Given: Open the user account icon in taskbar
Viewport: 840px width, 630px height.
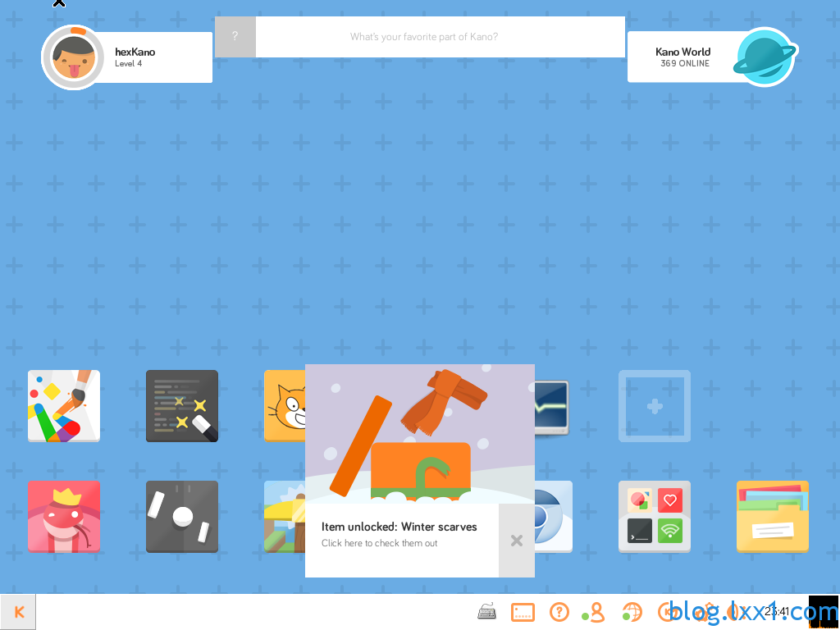Looking at the screenshot, I should pyautogui.click(x=594, y=612).
